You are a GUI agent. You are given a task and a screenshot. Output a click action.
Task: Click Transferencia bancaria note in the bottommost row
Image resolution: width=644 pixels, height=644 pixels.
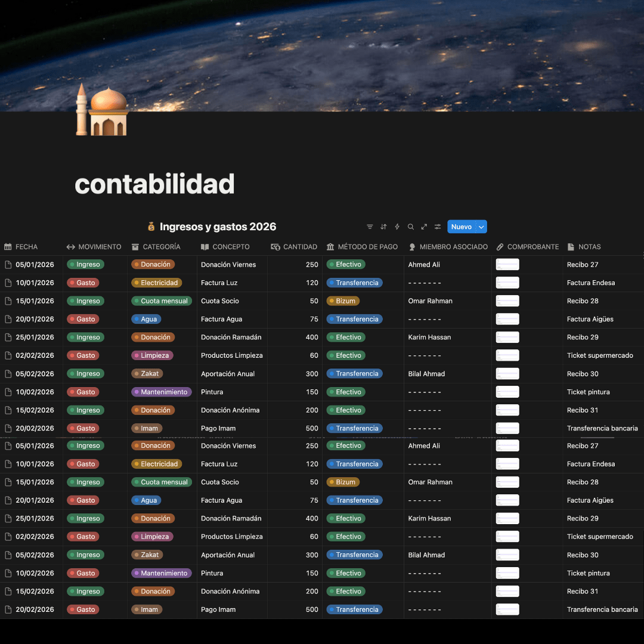click(x=602, y=609)
